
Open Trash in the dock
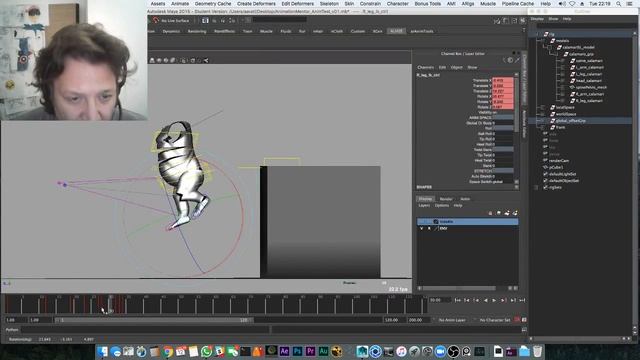pos(538,351)
